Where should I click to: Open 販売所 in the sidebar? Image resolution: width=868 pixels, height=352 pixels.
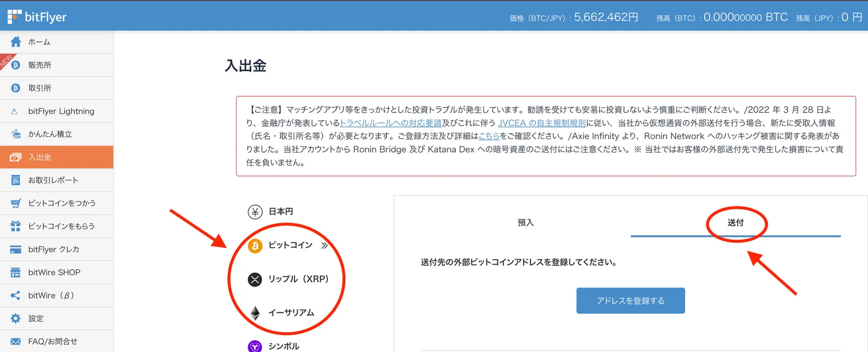pyautogui.click(x=56, y=65)
